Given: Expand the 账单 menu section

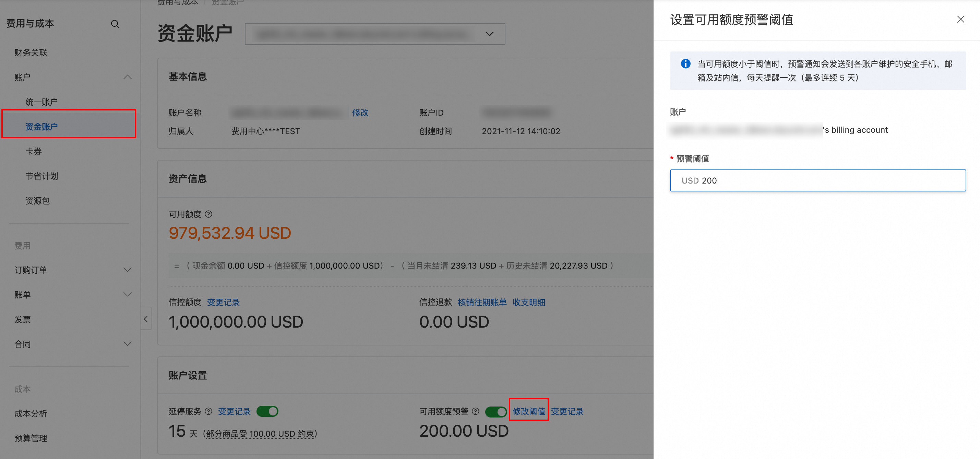Looking at the screenshot, I should click(128, 295).
